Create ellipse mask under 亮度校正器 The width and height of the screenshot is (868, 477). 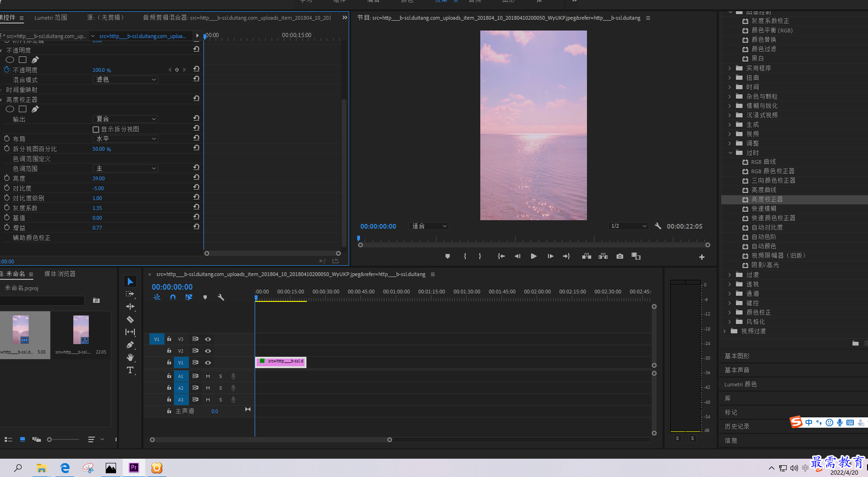click(x=10, y=109)
